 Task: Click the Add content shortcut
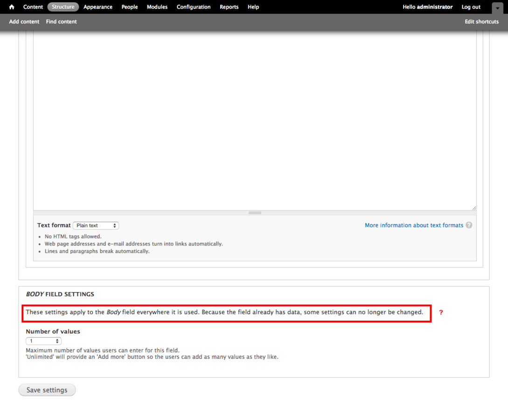(x=24, y=21)
